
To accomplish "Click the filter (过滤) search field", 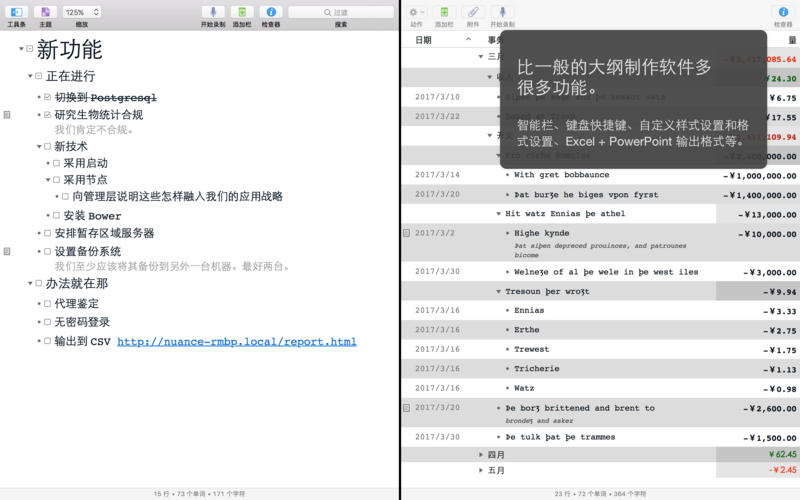I will point(341,12).
